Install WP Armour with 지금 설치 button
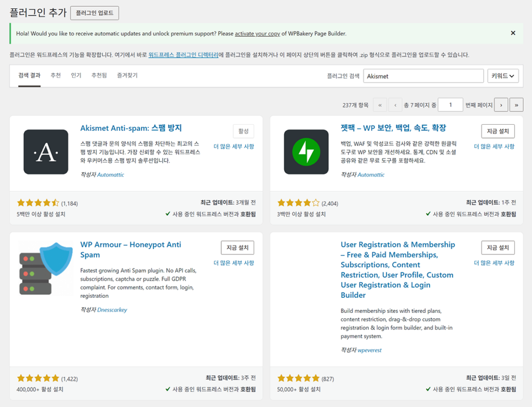532x407 pixels. pos(237,247)
